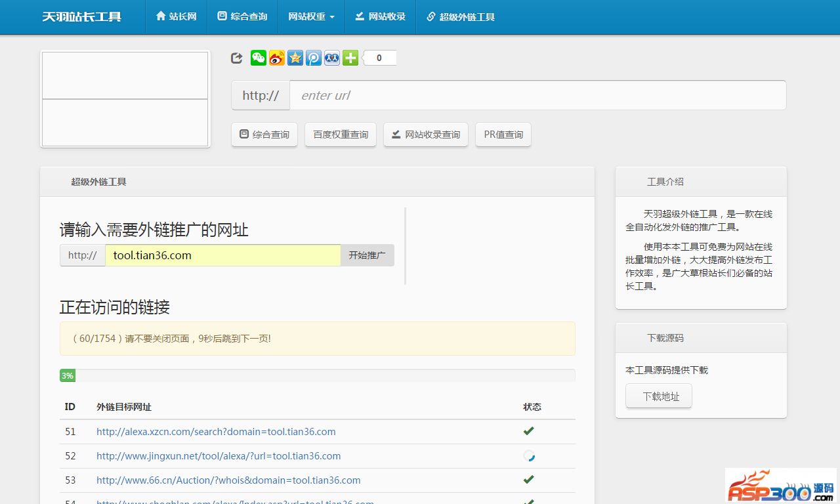Click the share arrow icon
Image resolution: width=840 pixels, height=504 pixels.
coord(237,58)
